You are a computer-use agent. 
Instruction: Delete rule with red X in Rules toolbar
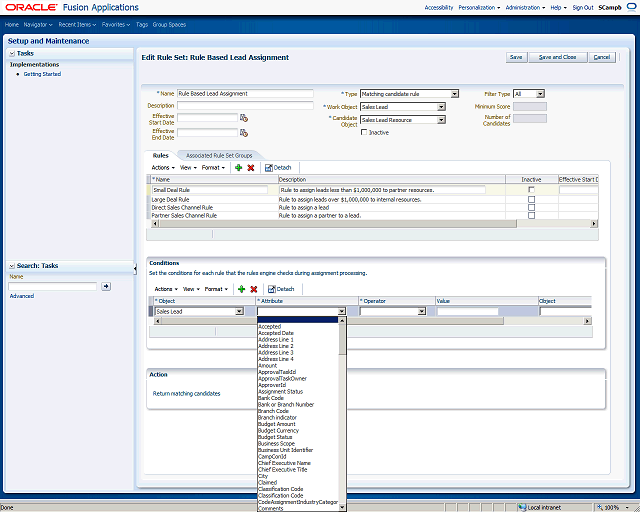[251, 167]
